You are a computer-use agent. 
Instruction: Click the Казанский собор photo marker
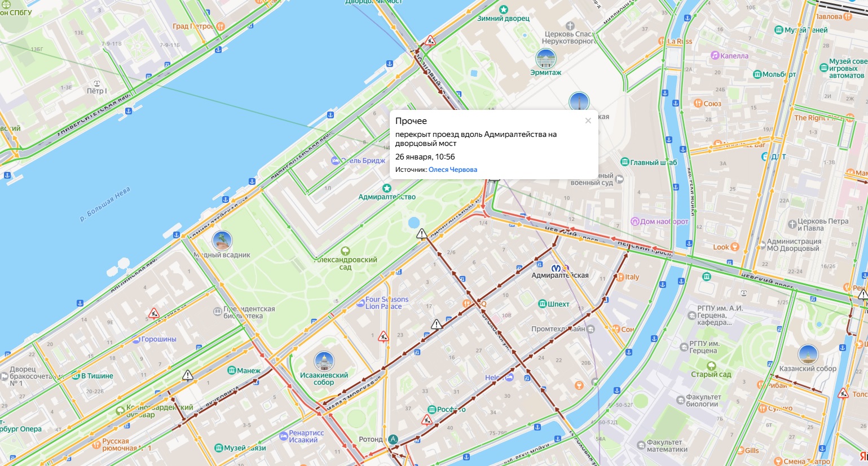[808, 354]
